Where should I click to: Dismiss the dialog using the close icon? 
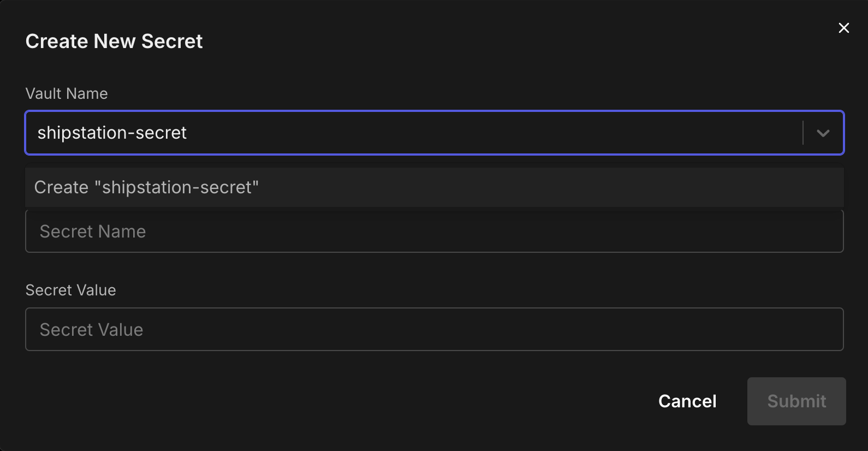(843, 28)
